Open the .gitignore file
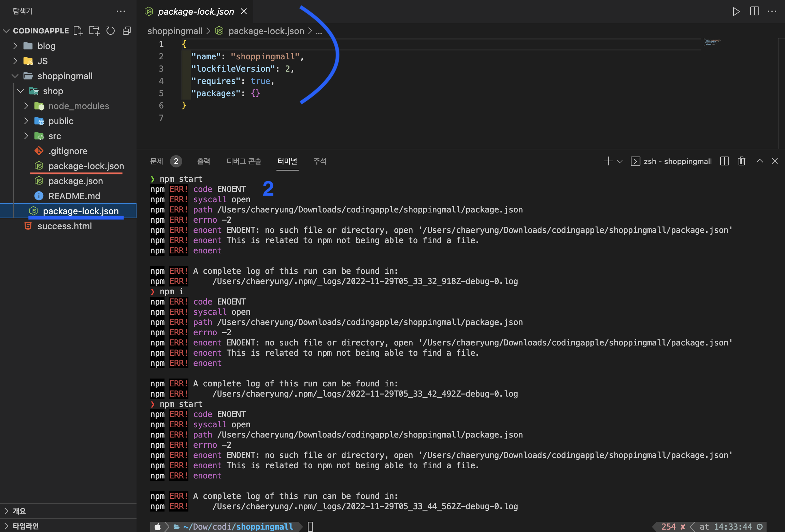Viewport: 785px width, 532px height. (x=68, y=151)
